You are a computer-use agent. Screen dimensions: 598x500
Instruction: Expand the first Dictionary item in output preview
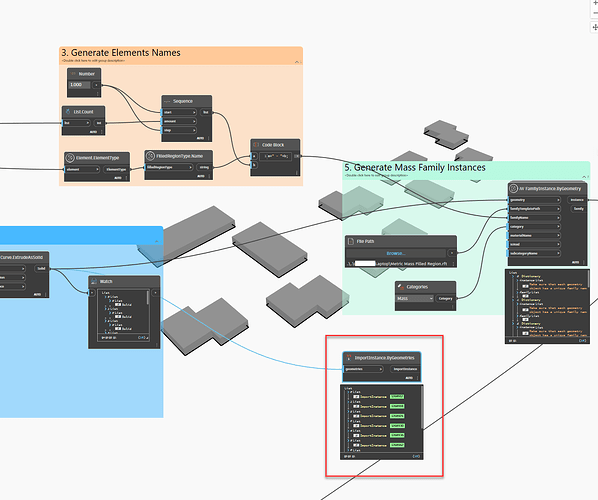tap(514, 277)
